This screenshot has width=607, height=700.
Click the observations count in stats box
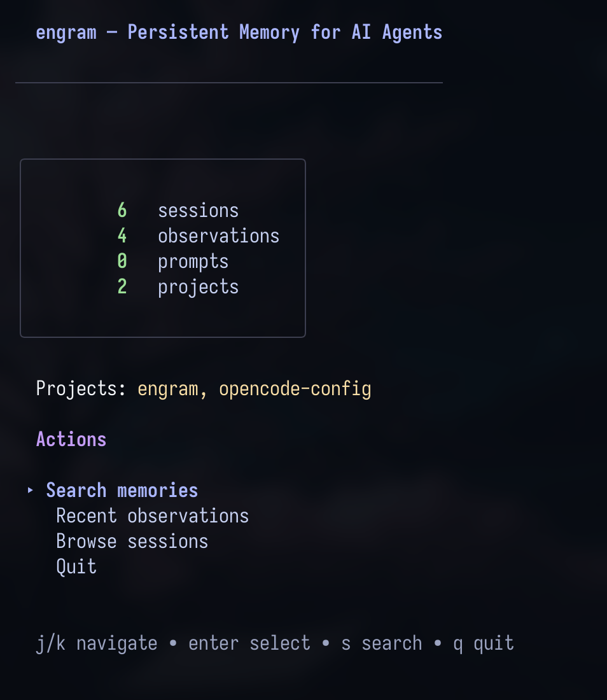pos(122,235)
